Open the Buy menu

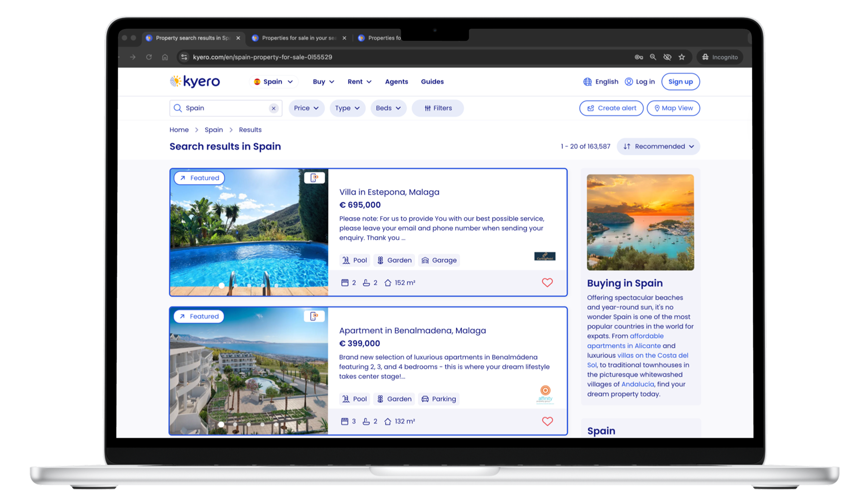[323, 82]
